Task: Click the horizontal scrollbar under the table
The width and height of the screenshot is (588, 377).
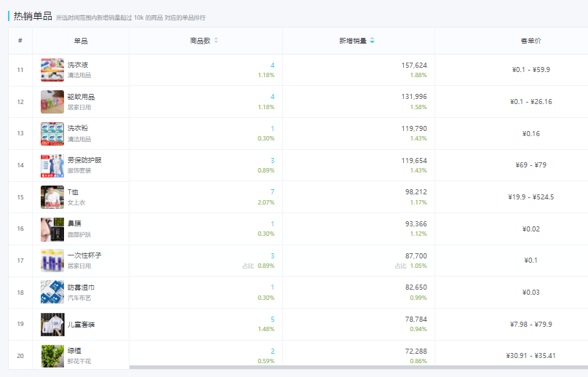Action: (359, 368)
